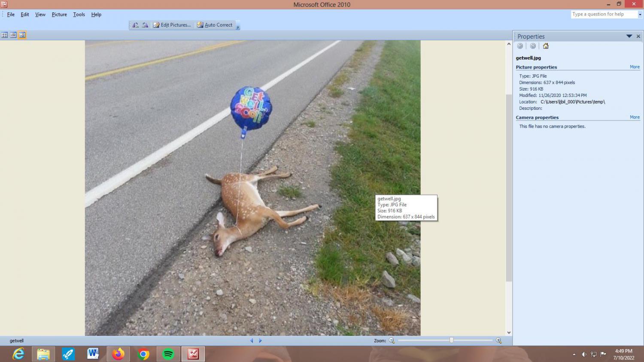The height and width of the screenshot is (362, 644).
Task: Open the Help menu
Action: click(96, 14)
